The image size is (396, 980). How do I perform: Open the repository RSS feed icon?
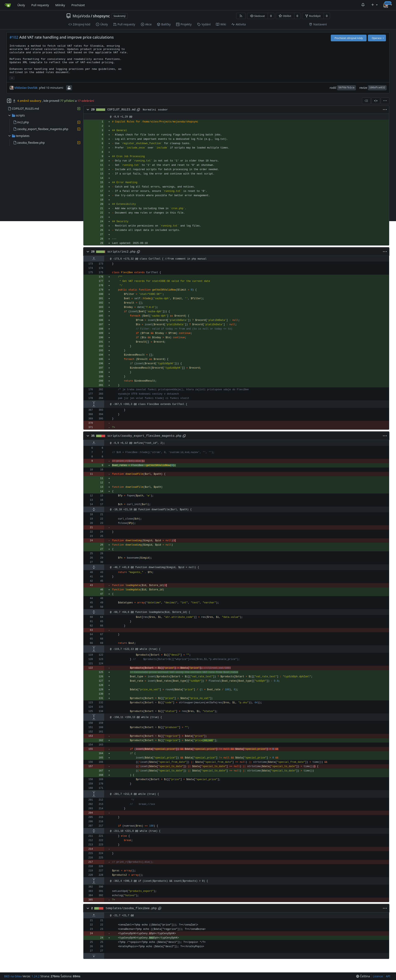[240, 16]
